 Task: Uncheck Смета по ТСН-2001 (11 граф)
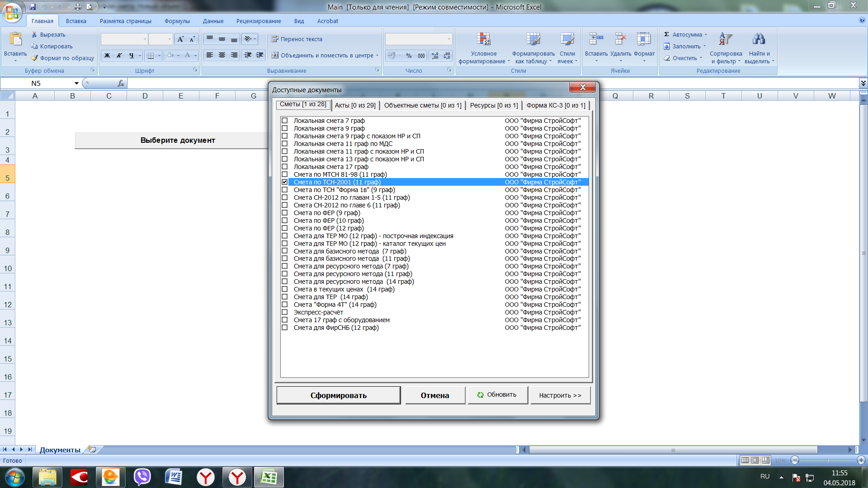point(285,182)
